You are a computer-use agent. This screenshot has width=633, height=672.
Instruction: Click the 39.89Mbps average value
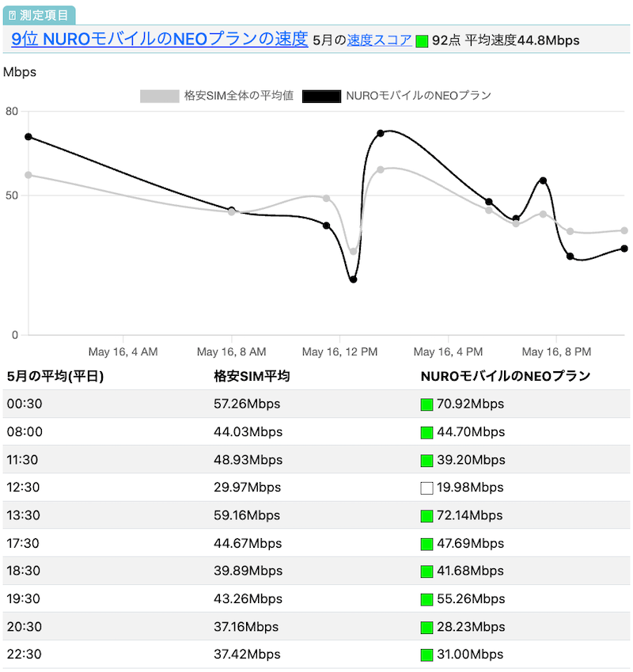pos(248,571)
